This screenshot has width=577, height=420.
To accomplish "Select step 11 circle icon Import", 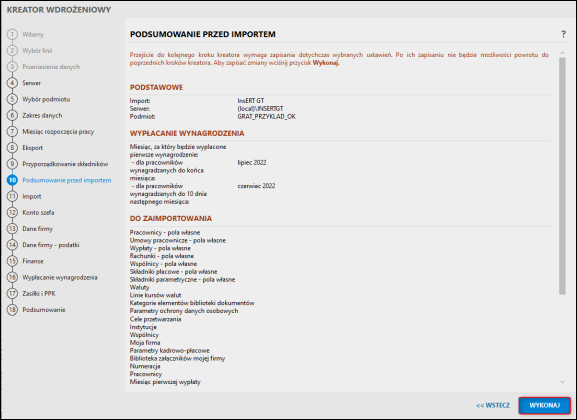I will [12, 196].
